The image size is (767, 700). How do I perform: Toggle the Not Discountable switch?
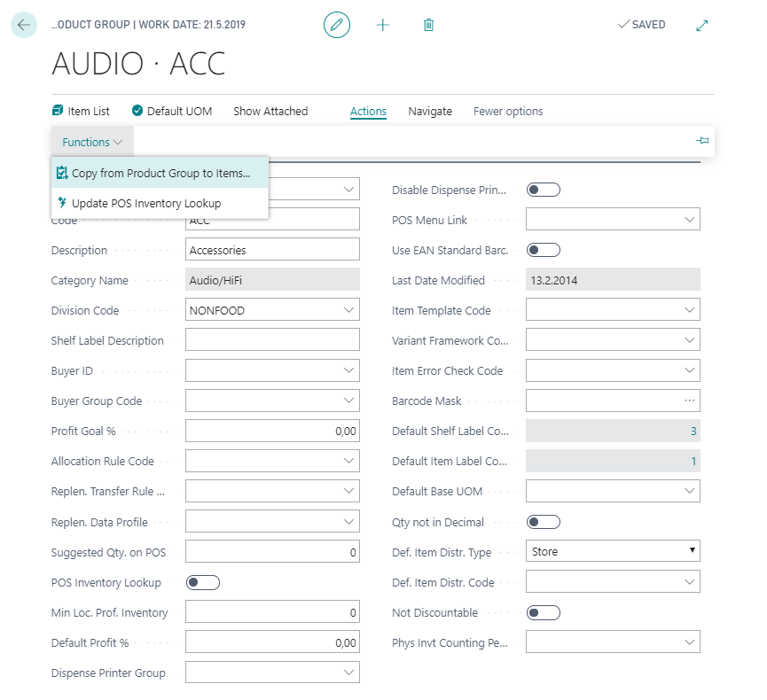[543, 612]
